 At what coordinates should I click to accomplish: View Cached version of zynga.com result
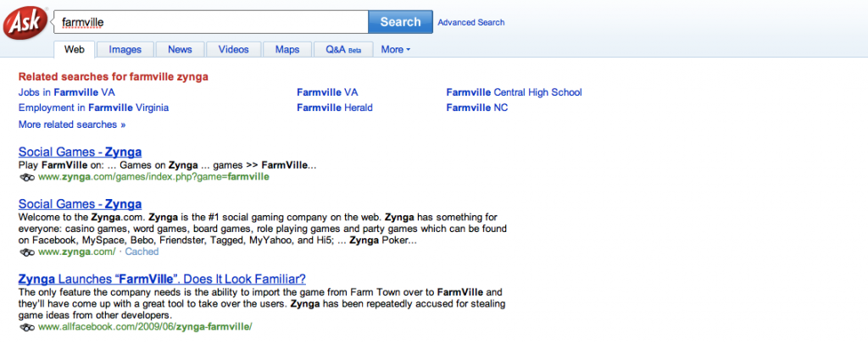click(142, 252)
